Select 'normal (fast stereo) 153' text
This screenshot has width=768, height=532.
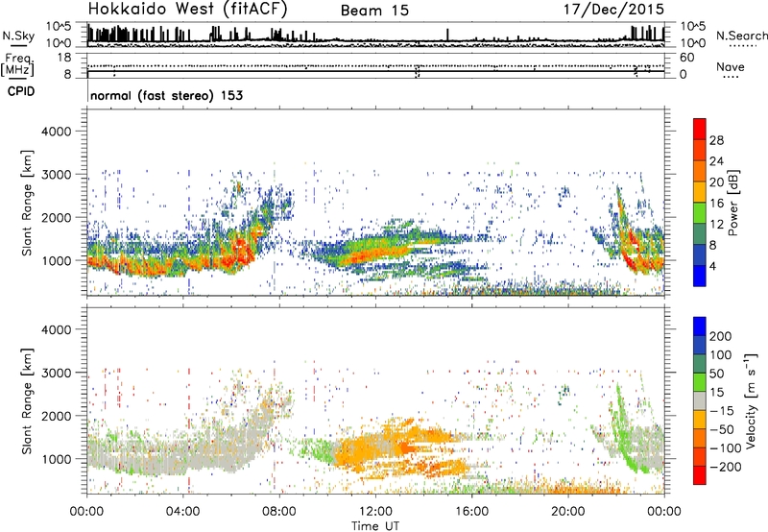pyautogui.click(x=166, y=95)
